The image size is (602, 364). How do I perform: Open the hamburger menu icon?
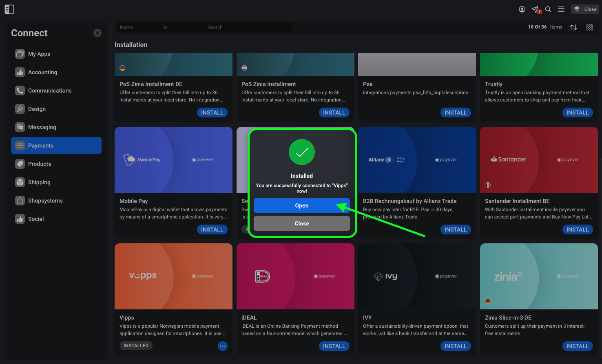click(561, 9)
